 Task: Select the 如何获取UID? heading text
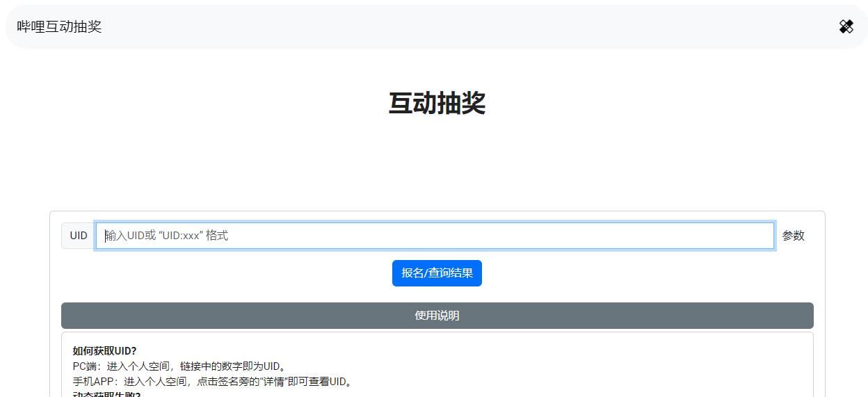[104, 351]
